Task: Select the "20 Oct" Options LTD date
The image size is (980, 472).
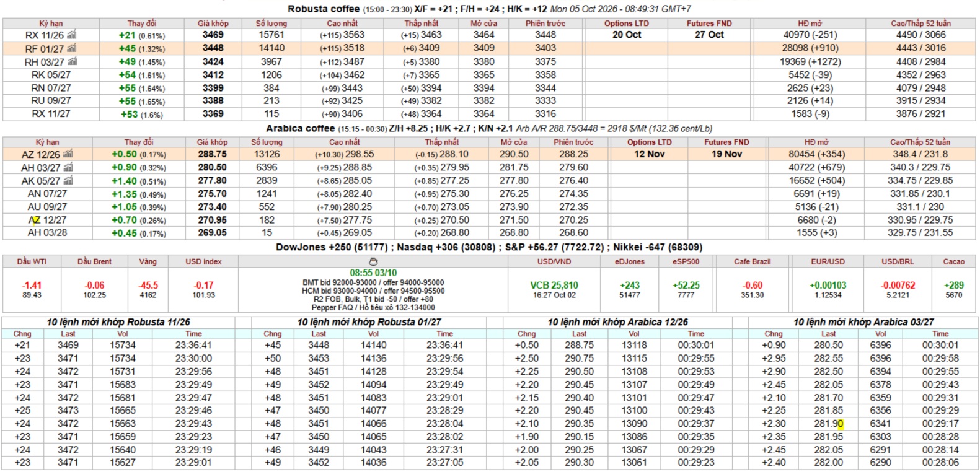Action: pyautogui.click(x=627, y=35)
